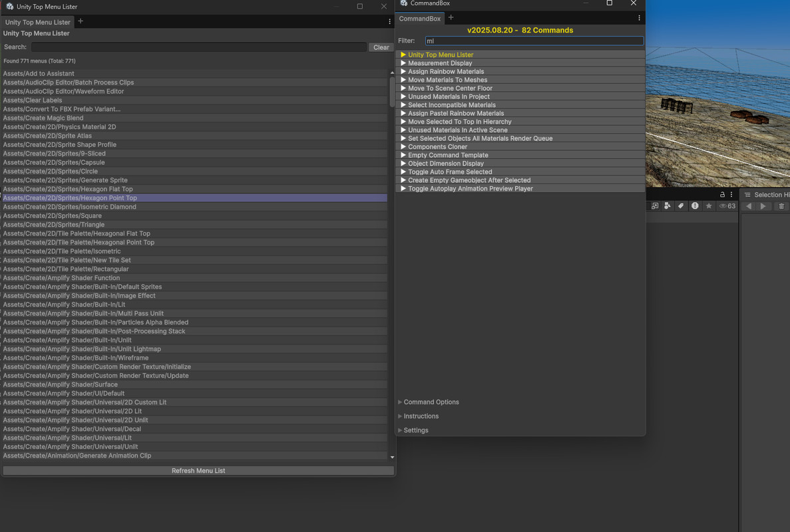This screenshot has width=790, height=532.
Task: Click the search by label tag icon
Action: 681,206
